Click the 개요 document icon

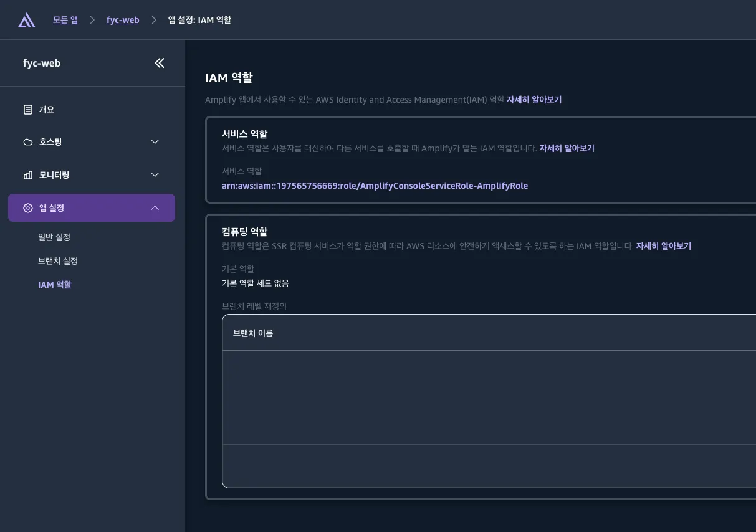pos(28,110)
